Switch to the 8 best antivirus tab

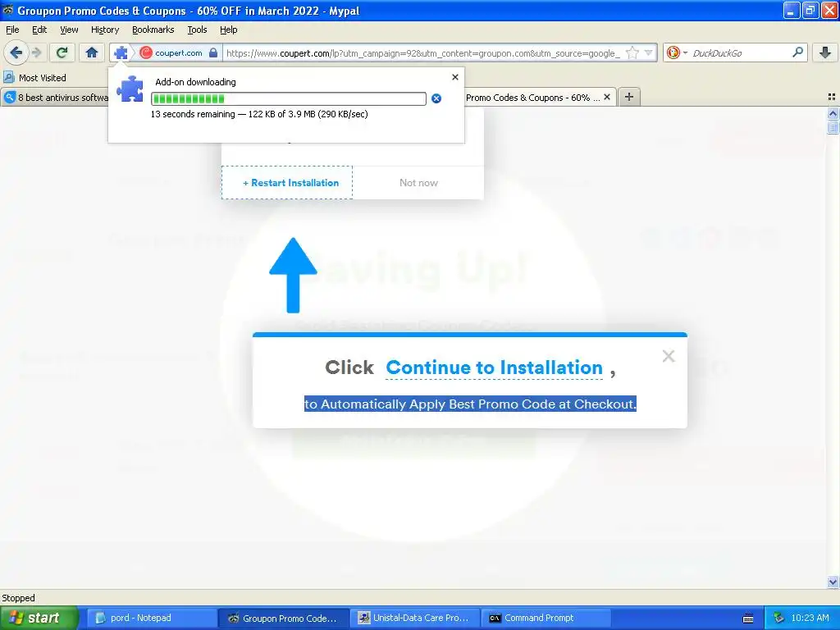(55, 98)
